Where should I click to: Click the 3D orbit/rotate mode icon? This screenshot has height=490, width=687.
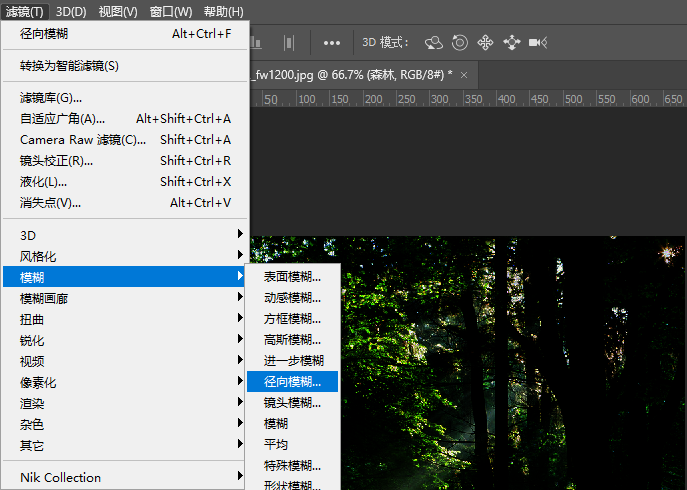(434, 43)
